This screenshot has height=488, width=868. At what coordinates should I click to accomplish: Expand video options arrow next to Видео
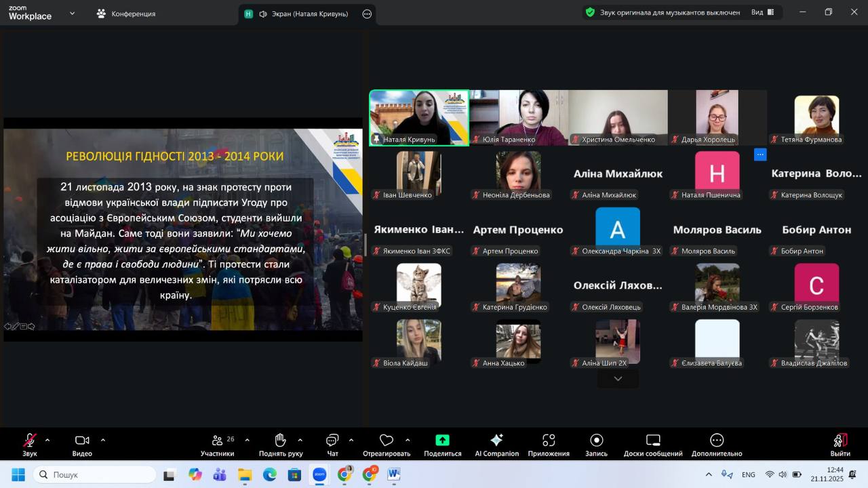pyautogui.click(x=103, y=440)
